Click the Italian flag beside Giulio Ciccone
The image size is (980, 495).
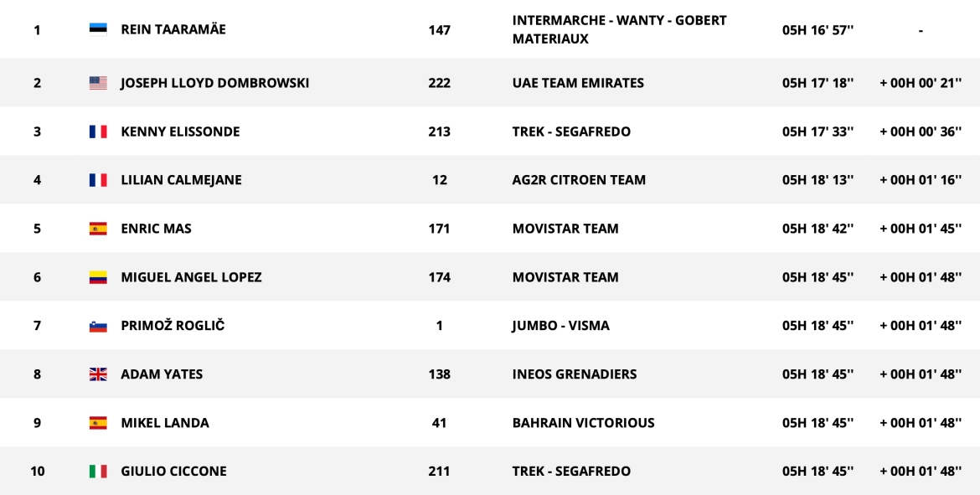[98, 472]
